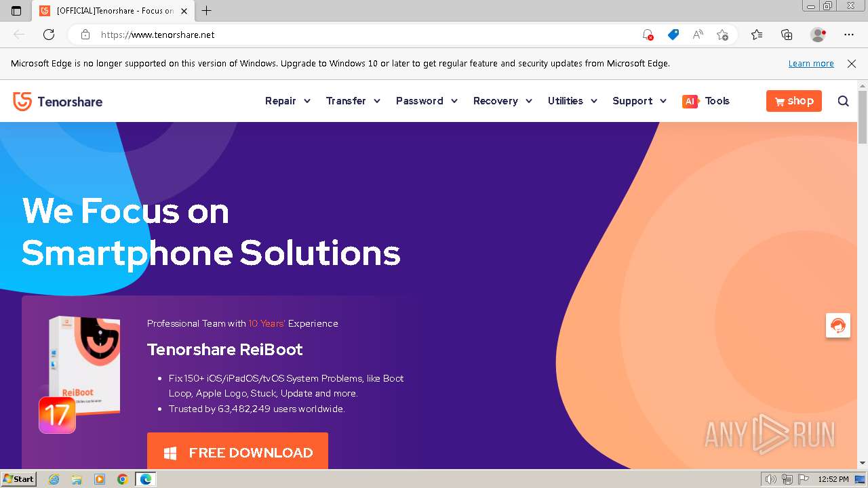868x488 pixels.
Task: Open the live support chat headset icon
Action: 838,325
